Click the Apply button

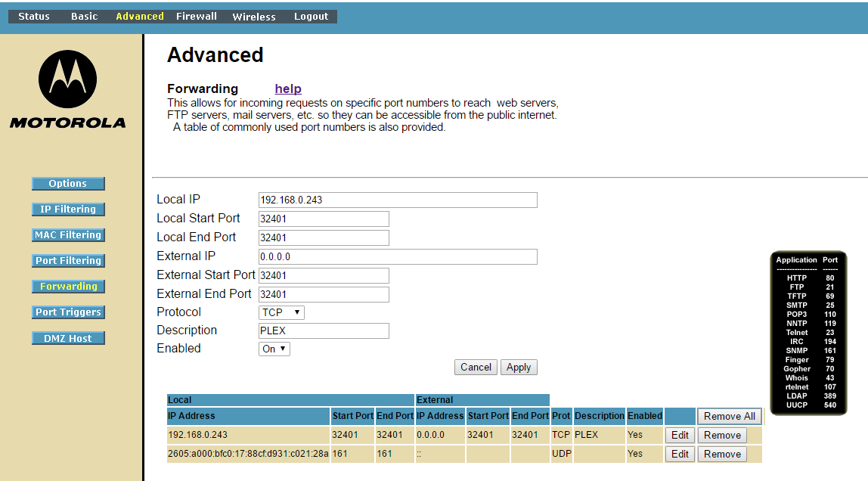pos(519,367)
